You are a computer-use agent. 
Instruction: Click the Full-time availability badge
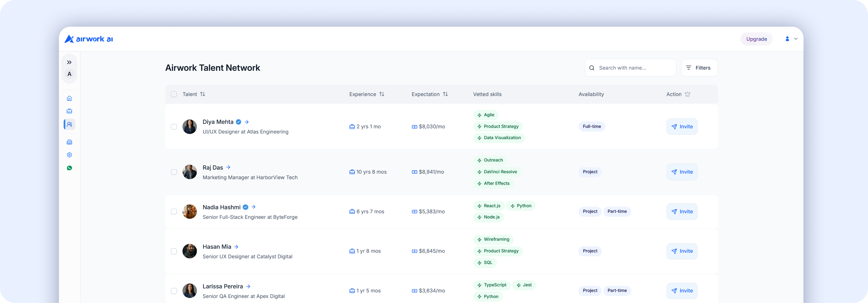(592, 127)
